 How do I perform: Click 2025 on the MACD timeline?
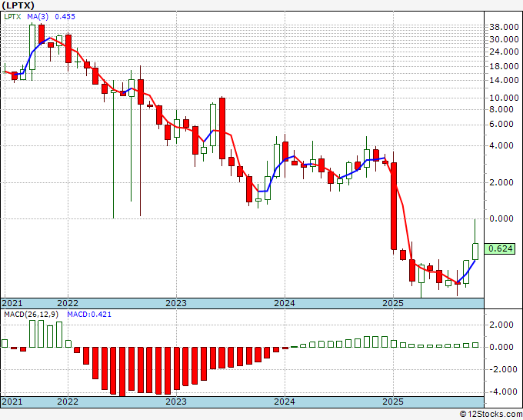pos(393,402)
